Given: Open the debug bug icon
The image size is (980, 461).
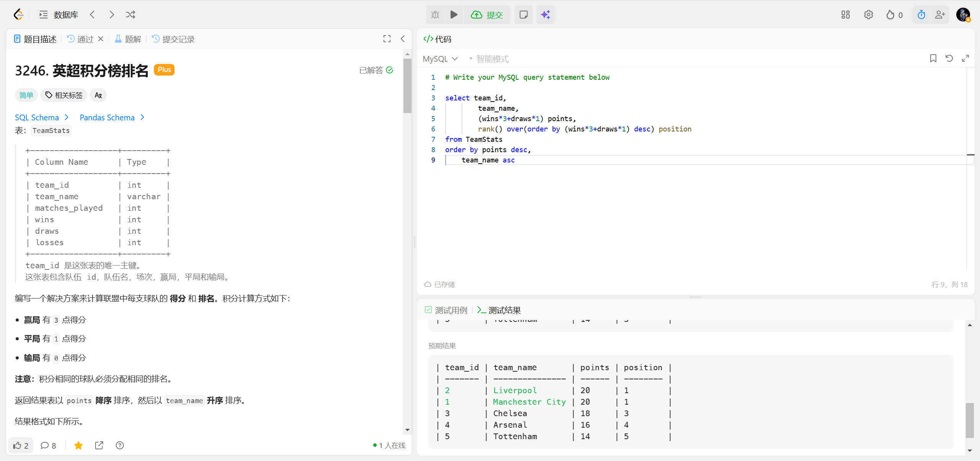Looking at the screenshot, I should coord(435,15).
